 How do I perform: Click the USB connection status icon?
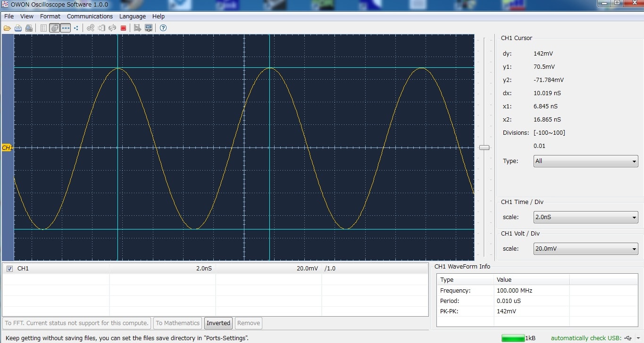627,338
